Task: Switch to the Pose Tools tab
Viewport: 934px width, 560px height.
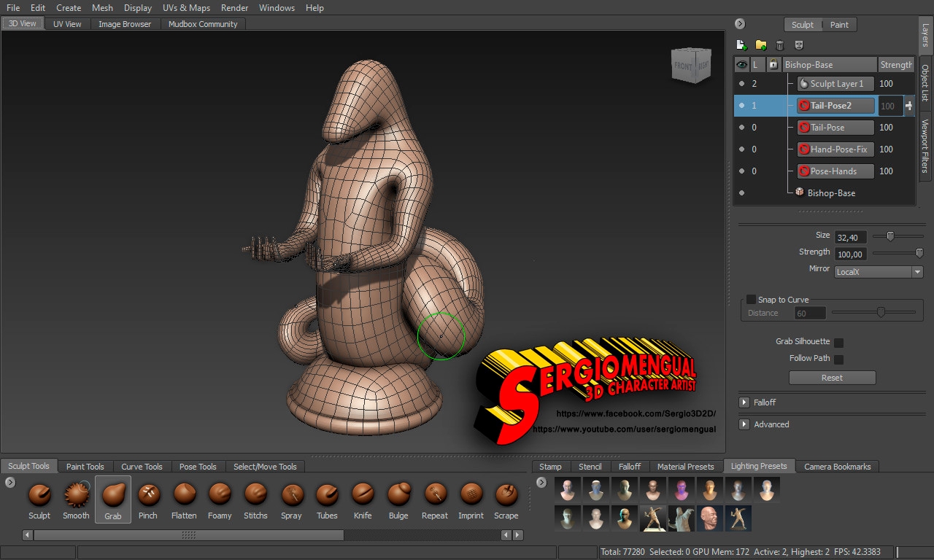Action: (198, 467)
